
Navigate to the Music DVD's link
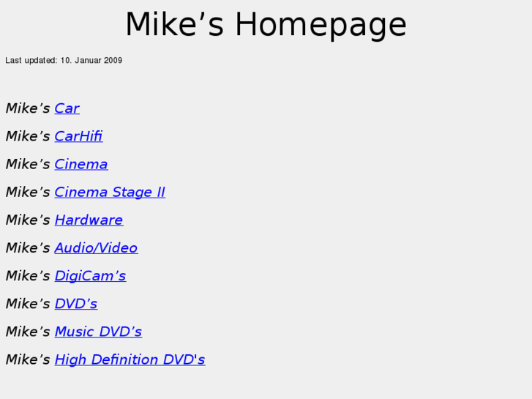point(98,332)
